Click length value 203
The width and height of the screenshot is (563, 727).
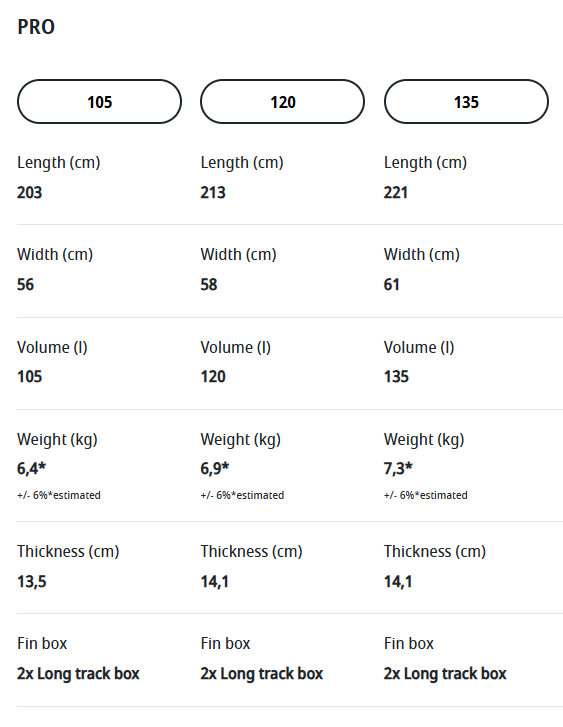point(29,192)
